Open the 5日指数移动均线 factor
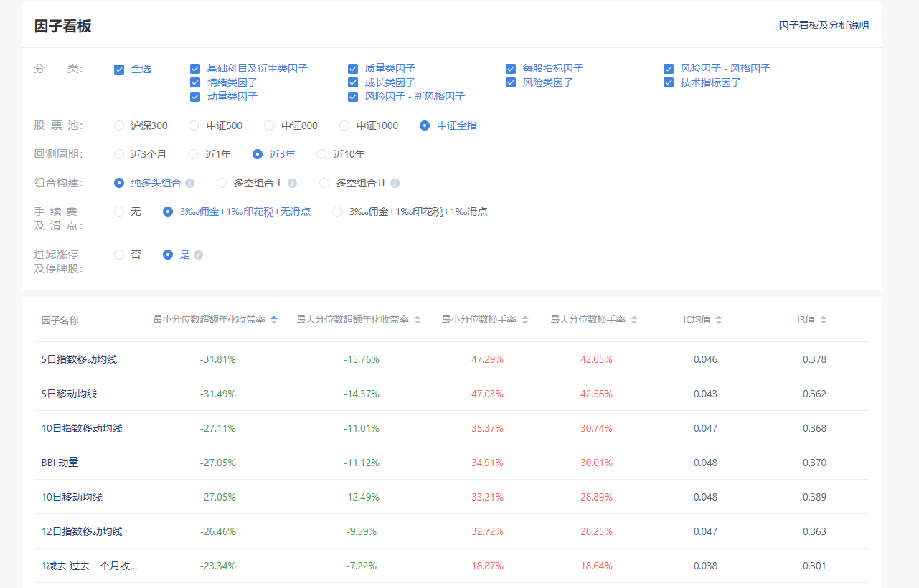Screen dimensions: 919x588 click(79, 359)
